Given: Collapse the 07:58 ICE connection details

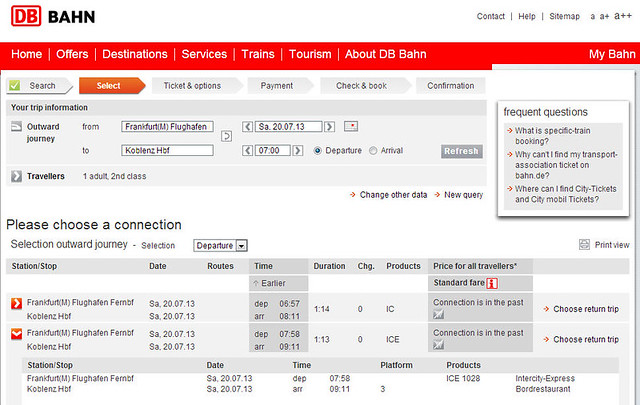Looking at the screenshot, I should [16, 333].
